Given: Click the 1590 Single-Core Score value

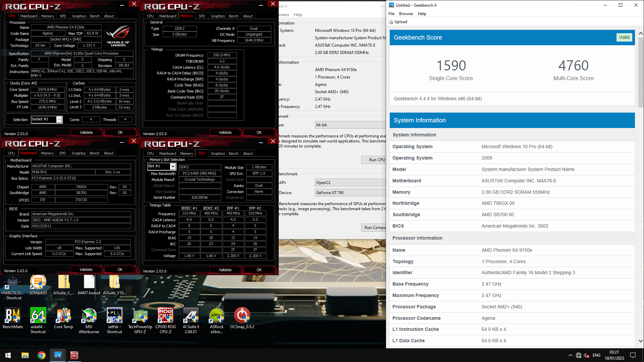Looking at the screenshot, I should pos(451,66).
